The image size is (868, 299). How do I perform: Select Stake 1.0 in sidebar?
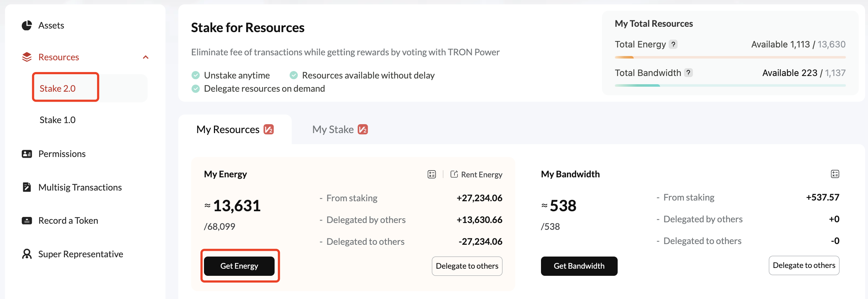58,120
